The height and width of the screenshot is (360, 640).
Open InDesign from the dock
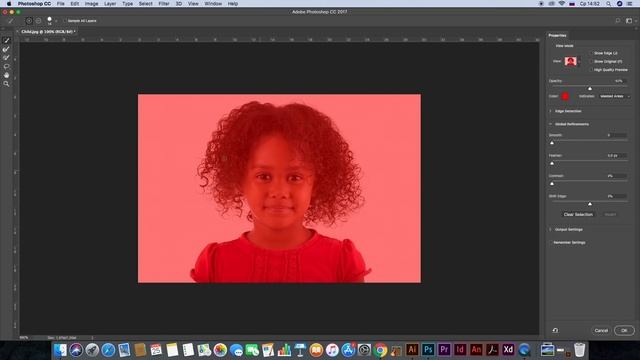tap(460, 349)
